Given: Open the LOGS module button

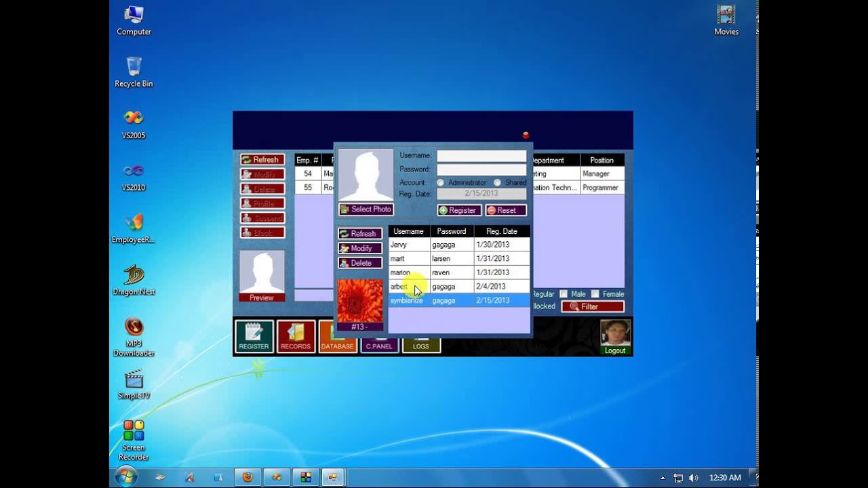Looking at the screenshot, I should pyautogui.click(x=421, y=345).
